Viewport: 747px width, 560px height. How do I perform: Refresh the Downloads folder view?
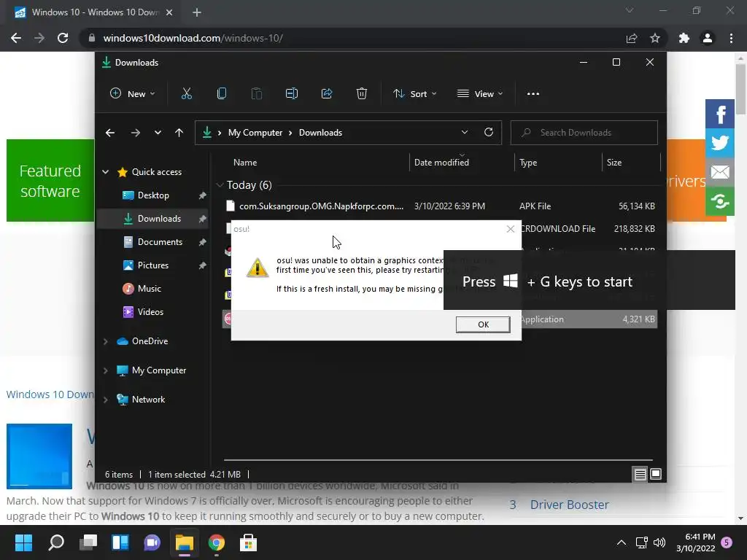click(x=488, y=133)
